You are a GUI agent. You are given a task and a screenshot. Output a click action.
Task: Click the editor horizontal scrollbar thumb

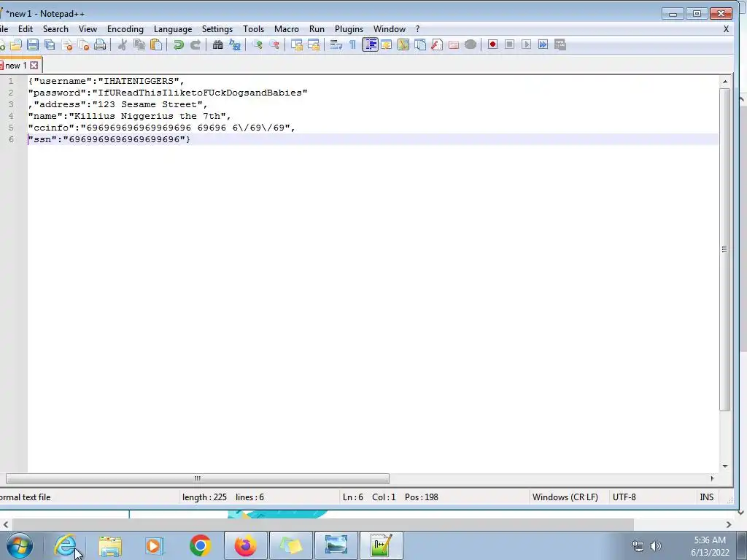click(x=197, y=478)
